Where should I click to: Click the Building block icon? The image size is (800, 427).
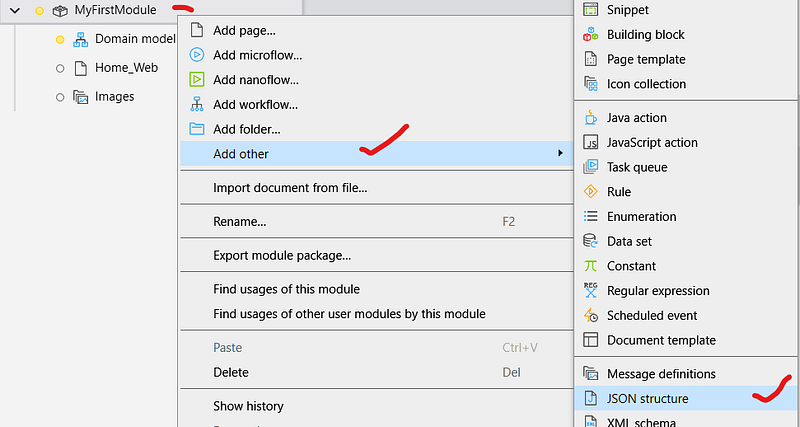tap(590, 35)
